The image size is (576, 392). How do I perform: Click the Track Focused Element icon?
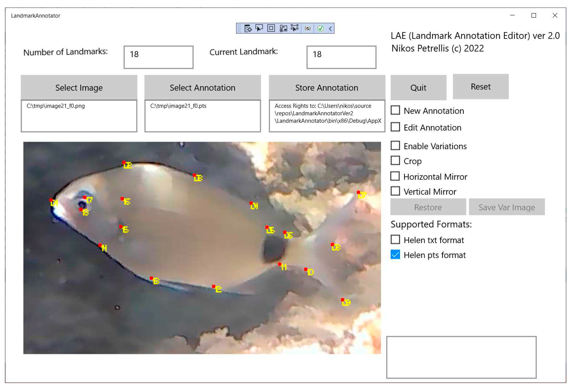pos(295,28)
